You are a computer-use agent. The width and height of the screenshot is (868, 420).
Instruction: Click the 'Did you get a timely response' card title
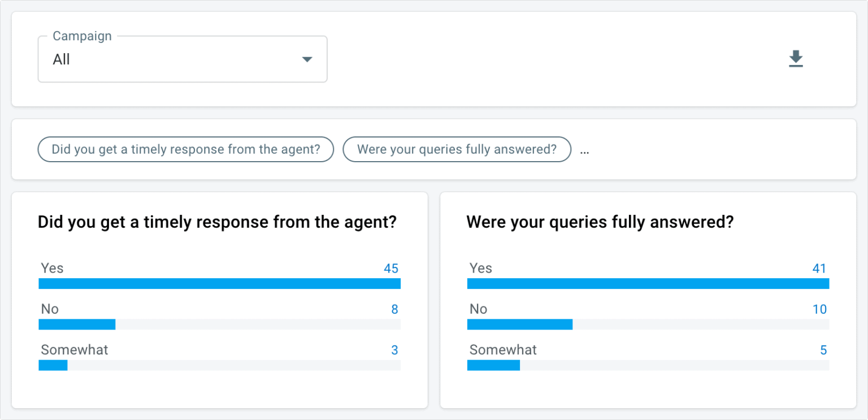[x=217, y=222]
